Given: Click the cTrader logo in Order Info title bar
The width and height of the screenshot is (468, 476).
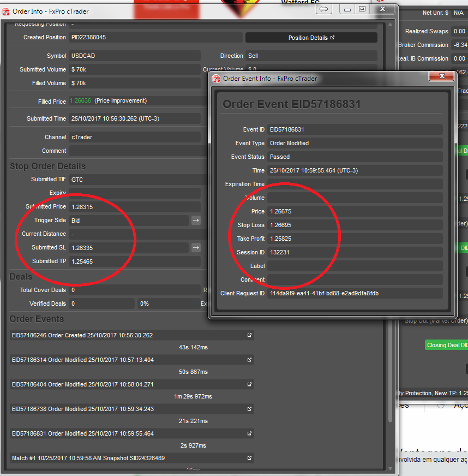Looking at the screenshot, I should point(5,11).
